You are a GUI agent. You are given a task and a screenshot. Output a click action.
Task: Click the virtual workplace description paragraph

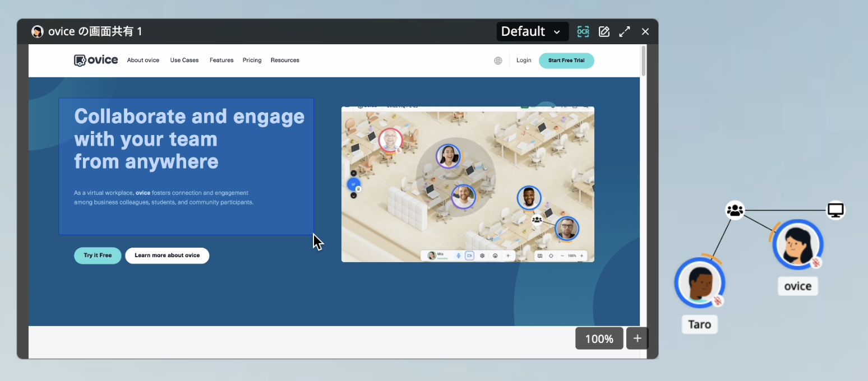pos(164,197)
